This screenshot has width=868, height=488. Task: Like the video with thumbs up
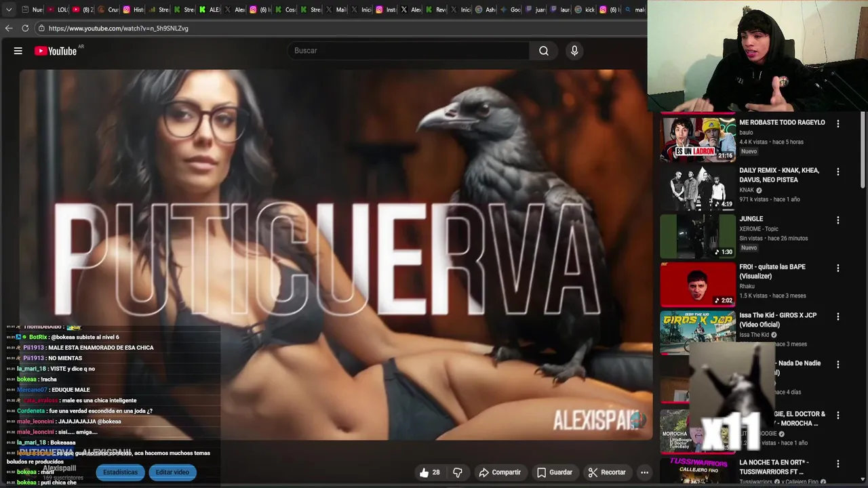click(430, 472)
